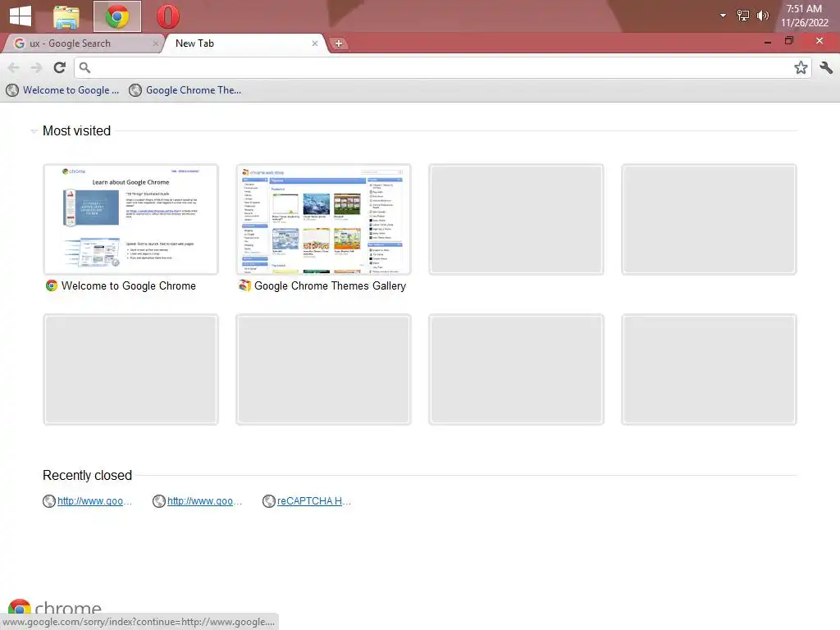
Task: Click 'Google Chrome Themes Gallery' title link
Action: coord(330,286)
